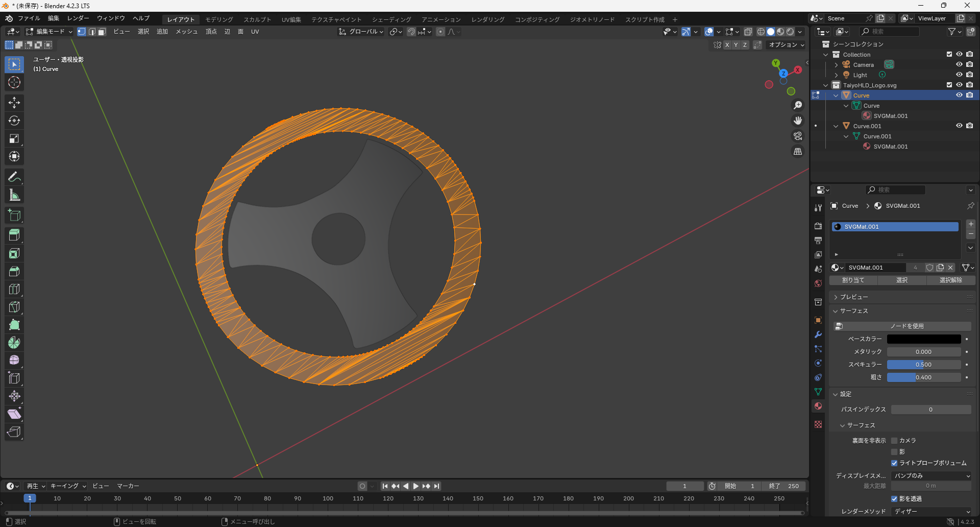Activate the Annotate tool
Viewport: 980px width, 527px height.
[14, 177]
